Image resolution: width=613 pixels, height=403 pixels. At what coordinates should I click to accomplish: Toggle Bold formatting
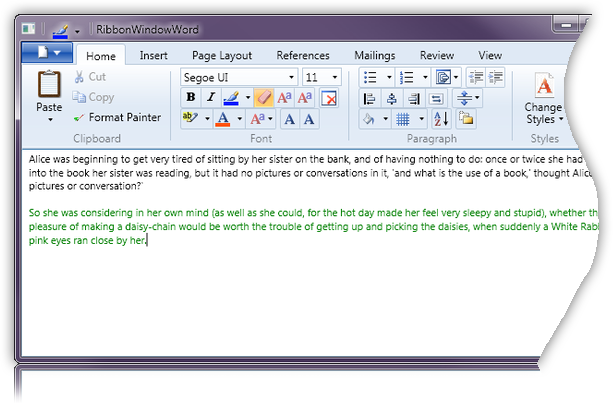coord(190,97)
